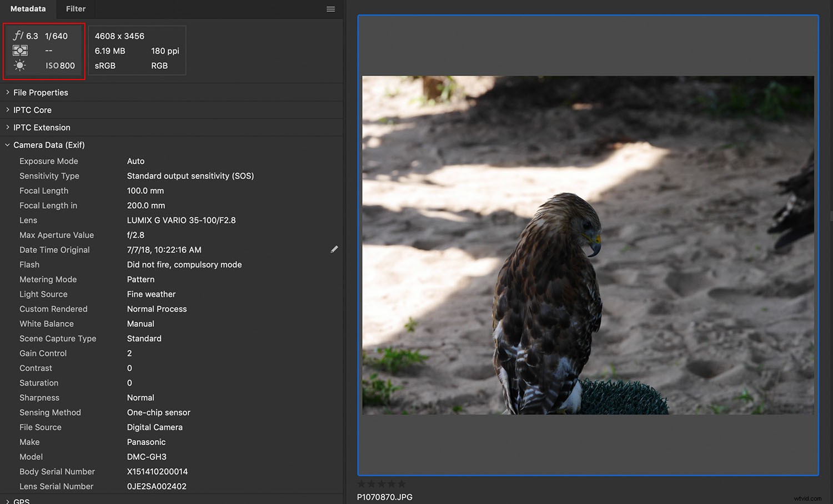The image size is (833, 504).
Task: Click the P1070870.JPG filename label
Action: point(384,497)
